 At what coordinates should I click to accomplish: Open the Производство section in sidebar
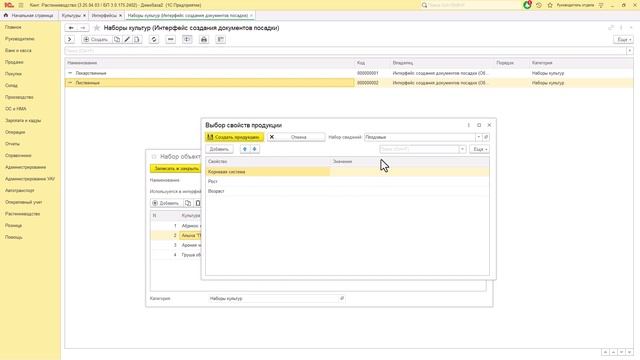point(19,97)
